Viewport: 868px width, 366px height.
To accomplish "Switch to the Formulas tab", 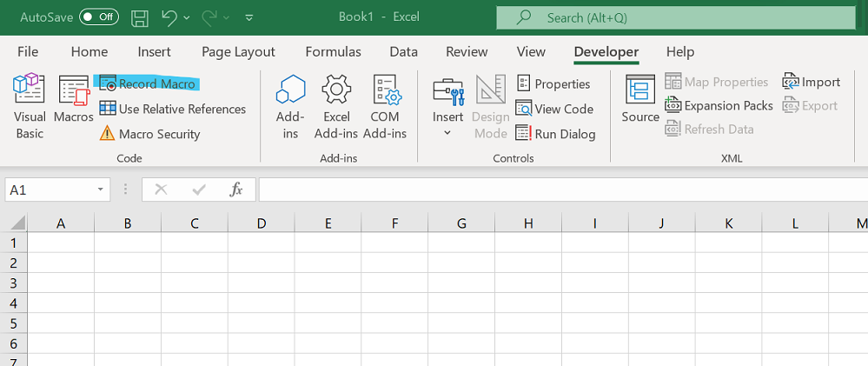I will [333, 52].
